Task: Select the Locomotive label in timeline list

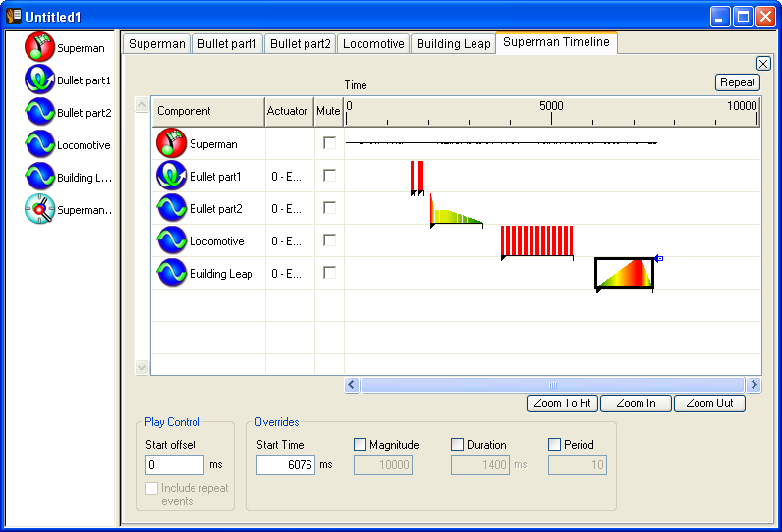Action: (216, 241)
